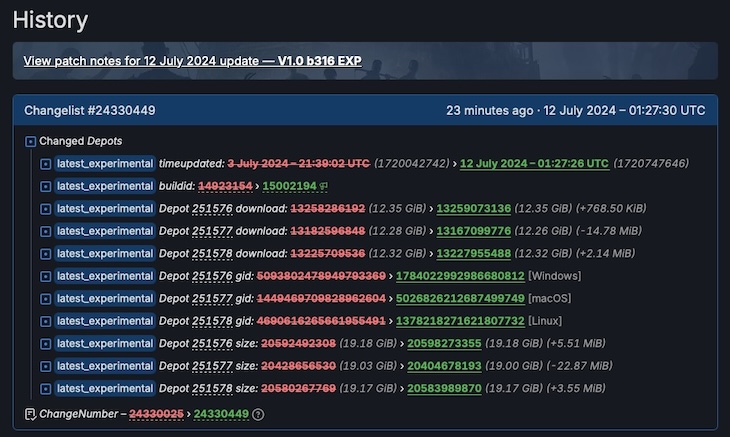The image size is (730, 437).
Task: Click latest_experimental badge in the timeupdated row
Action: pyautogui.click(x=105, y=163)
